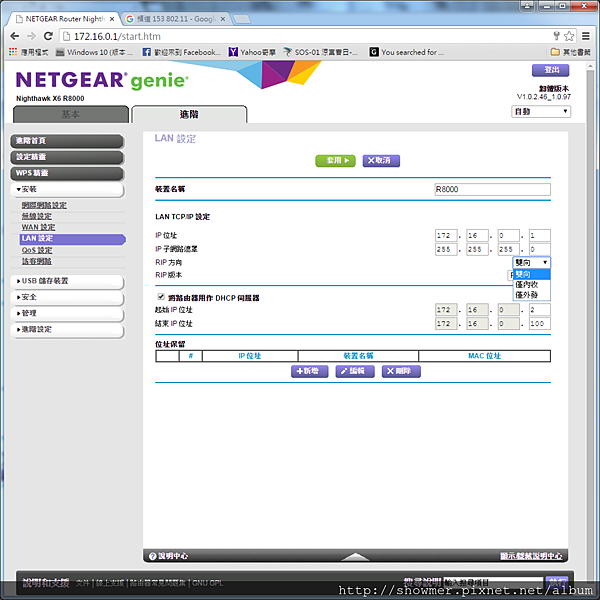
Task: Click the Add reservation button
Action: [309, 371]
